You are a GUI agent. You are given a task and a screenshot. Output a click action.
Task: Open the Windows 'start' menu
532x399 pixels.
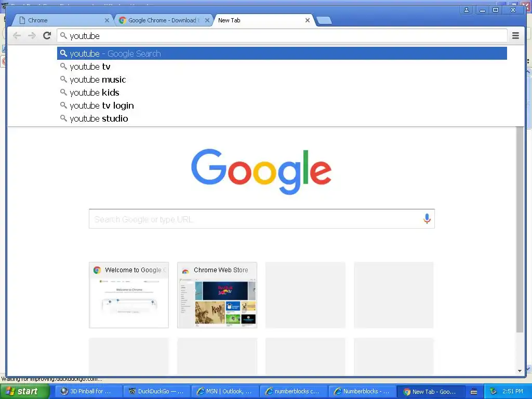click(25, 391)
